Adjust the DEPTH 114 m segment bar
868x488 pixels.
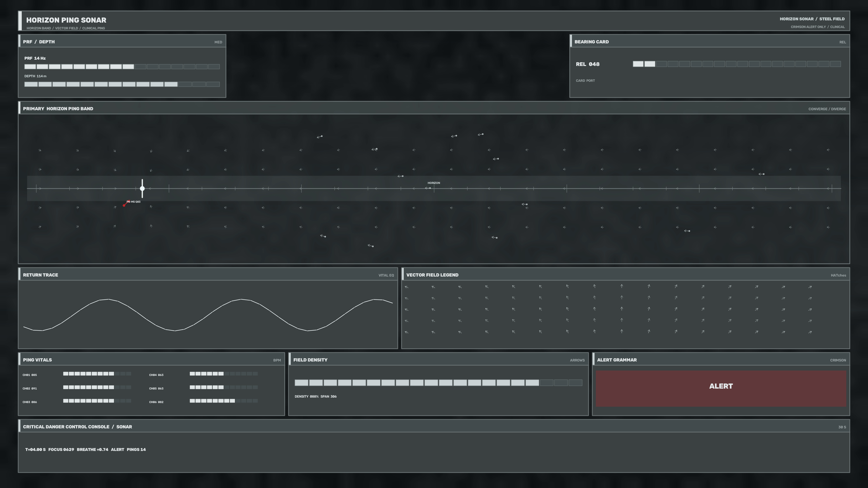122,84
